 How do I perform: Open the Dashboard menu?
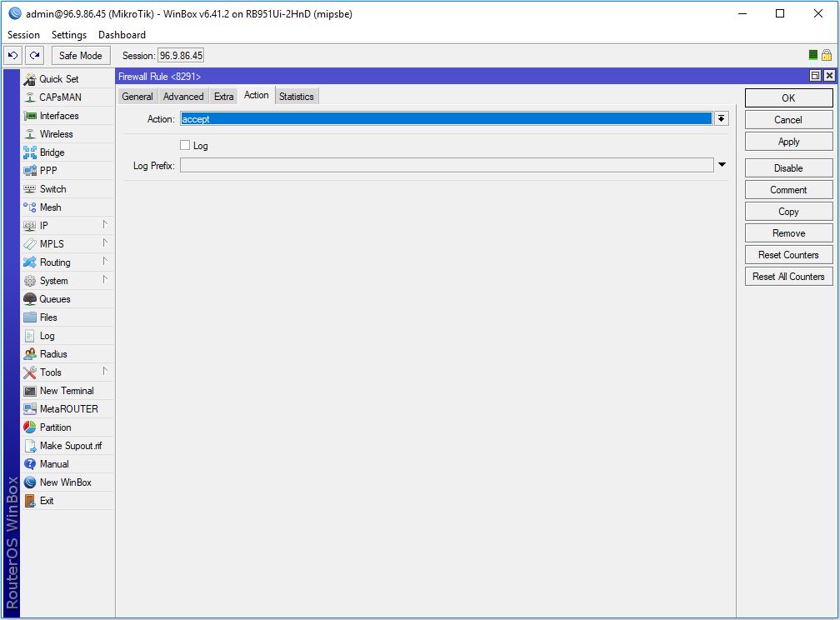[x=122, y=35]
